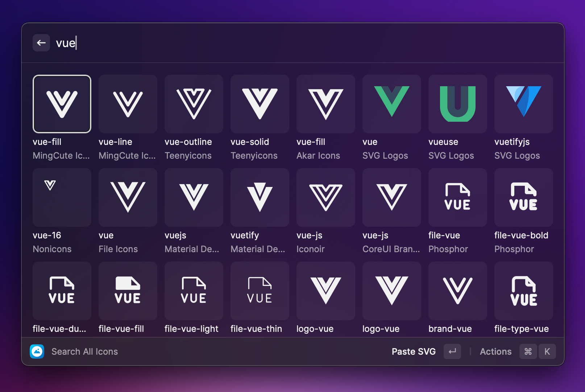
Task: Choose the vue-outline Teenyicons icon
Action: 194,104
